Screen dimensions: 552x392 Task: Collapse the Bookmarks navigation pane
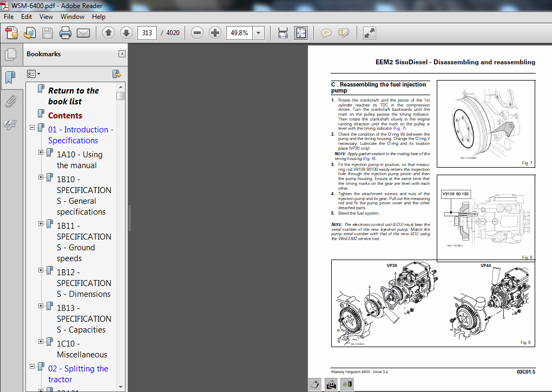122,54
